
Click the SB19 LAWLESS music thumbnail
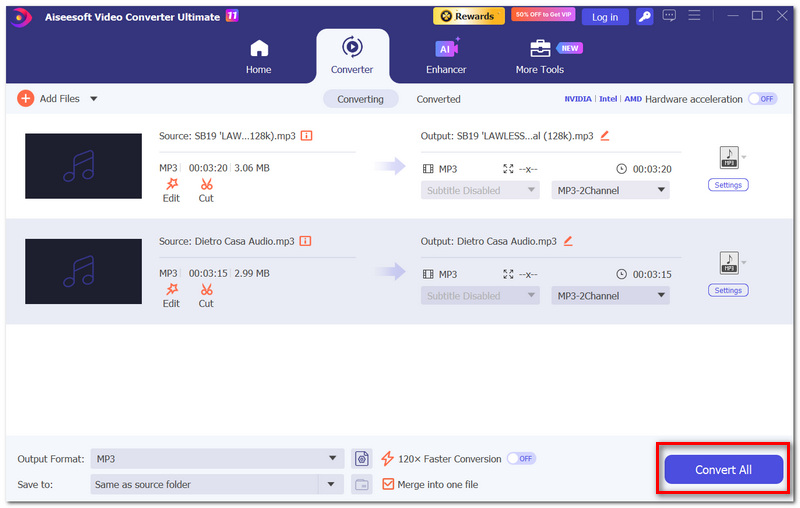pos(83,166)
